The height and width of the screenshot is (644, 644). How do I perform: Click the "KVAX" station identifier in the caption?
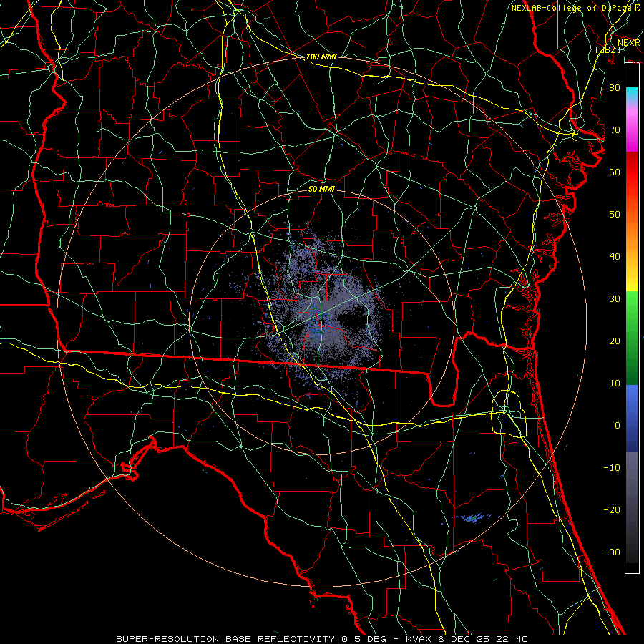[x=418, y=639]
